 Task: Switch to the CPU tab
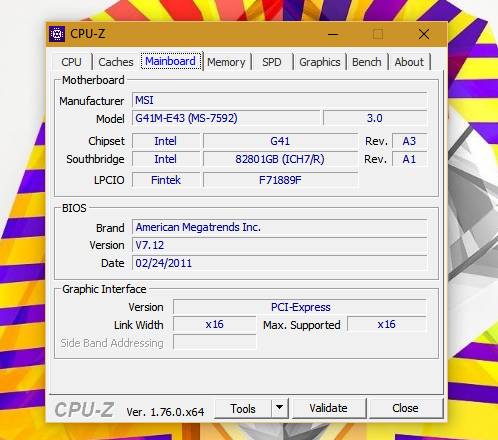[x=71, y=62]
